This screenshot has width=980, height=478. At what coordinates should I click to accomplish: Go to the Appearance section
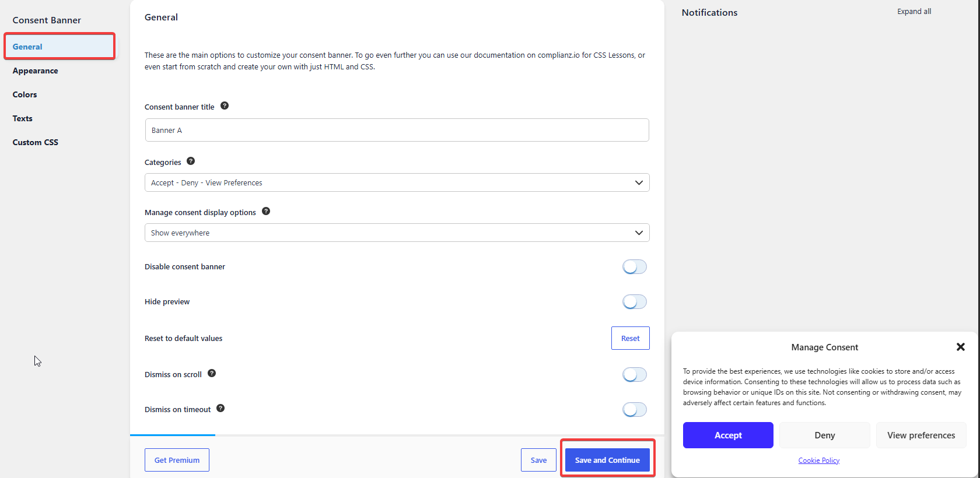[x=36, y=71]
